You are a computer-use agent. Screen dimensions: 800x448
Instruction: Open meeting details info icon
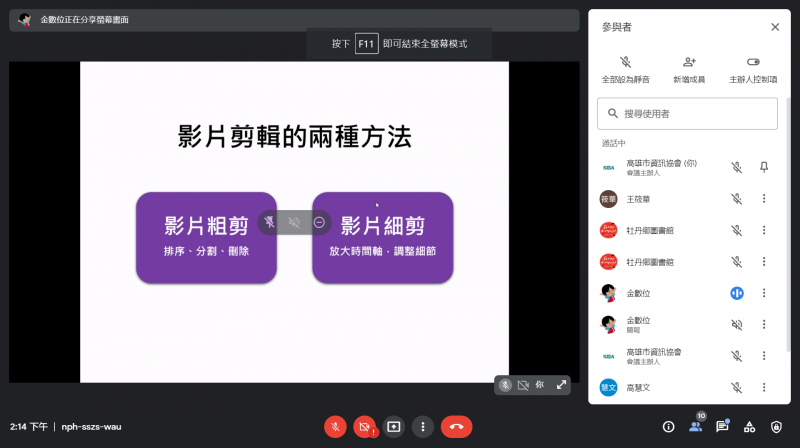pyautogui.click(x=668, y=427)
